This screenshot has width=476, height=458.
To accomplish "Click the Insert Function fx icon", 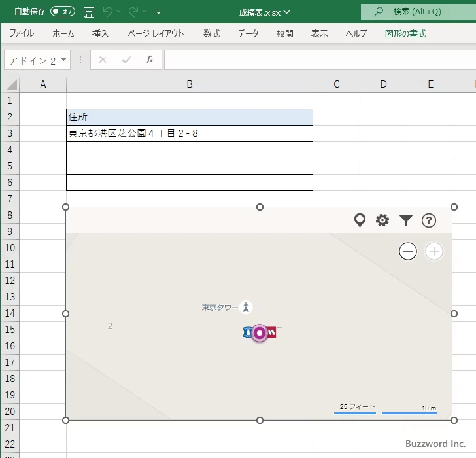I will [150, 60].
